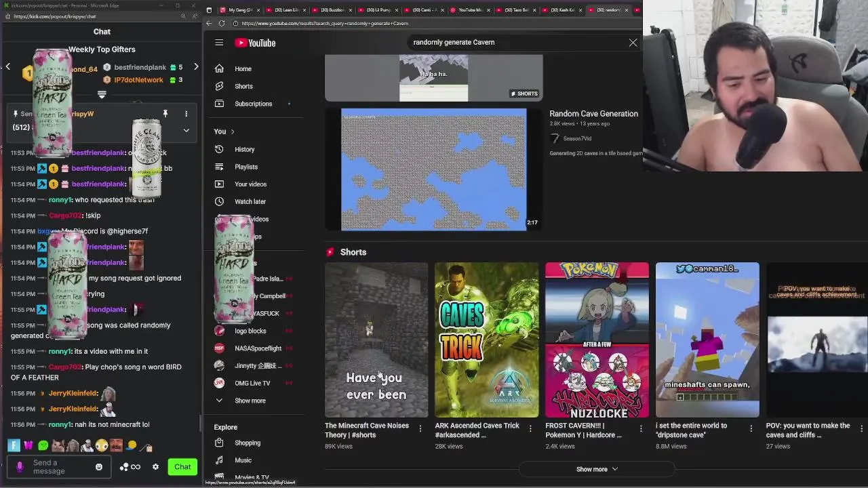This screenshot has width=868, height=488.
Task: Zoom icon in Kick popout address bar
Action: point(183,16)
